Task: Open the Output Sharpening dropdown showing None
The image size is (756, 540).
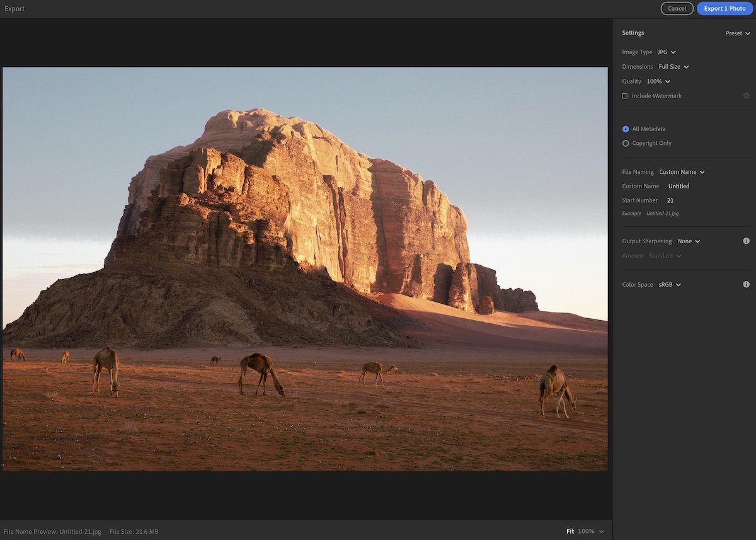Action: [688, 241]
